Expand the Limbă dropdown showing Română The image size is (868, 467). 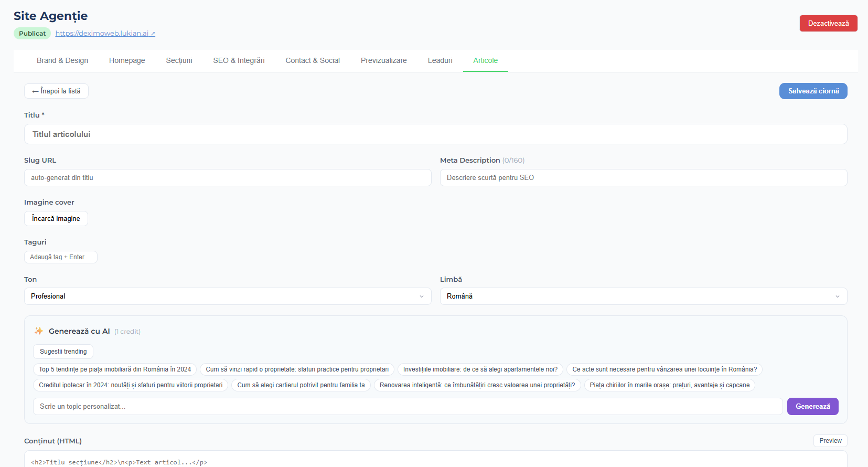[x=643, y=296]
